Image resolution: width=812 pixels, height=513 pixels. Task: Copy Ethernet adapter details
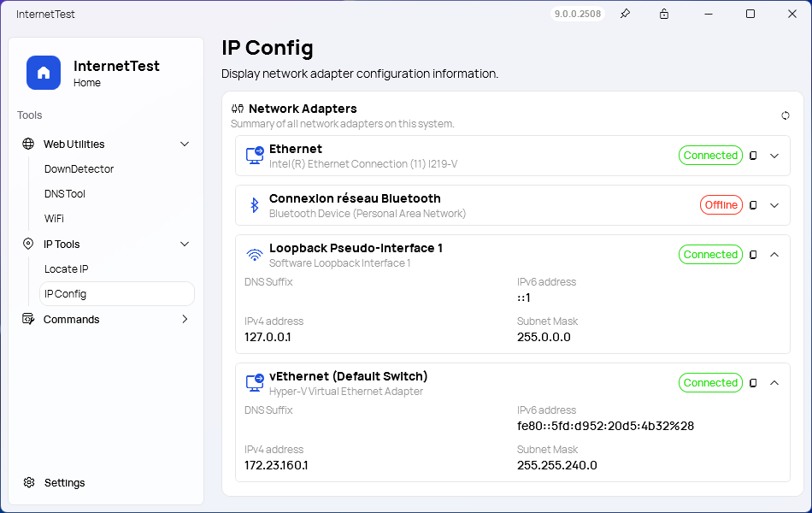[x=754, y=156]
